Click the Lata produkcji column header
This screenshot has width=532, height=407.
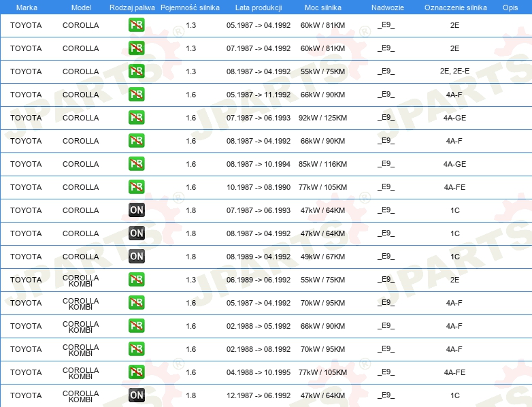(x=259, y=7)
